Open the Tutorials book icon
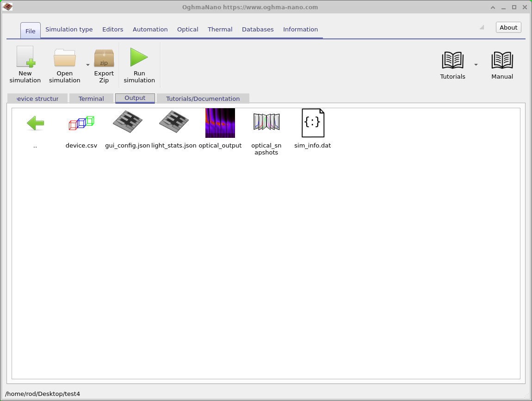The width and height of the screenshot is (532, 401). [x=452, y=61]
